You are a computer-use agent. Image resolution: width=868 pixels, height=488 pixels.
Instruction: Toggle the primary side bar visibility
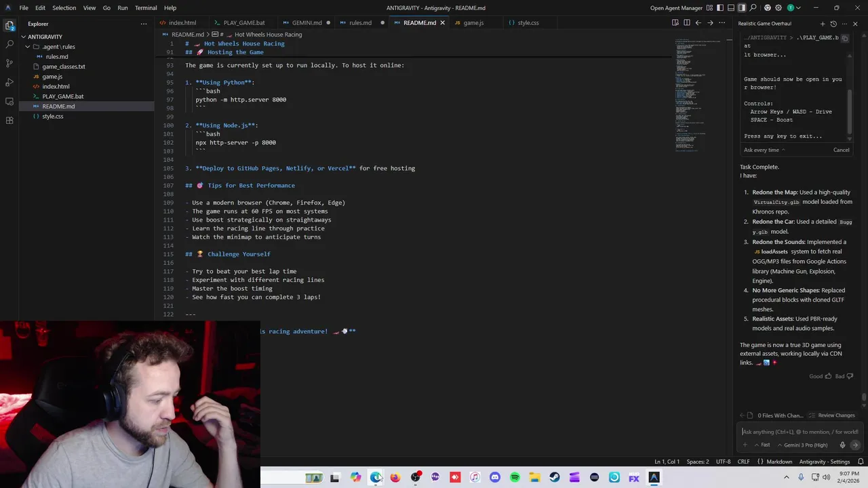[720, 8]
